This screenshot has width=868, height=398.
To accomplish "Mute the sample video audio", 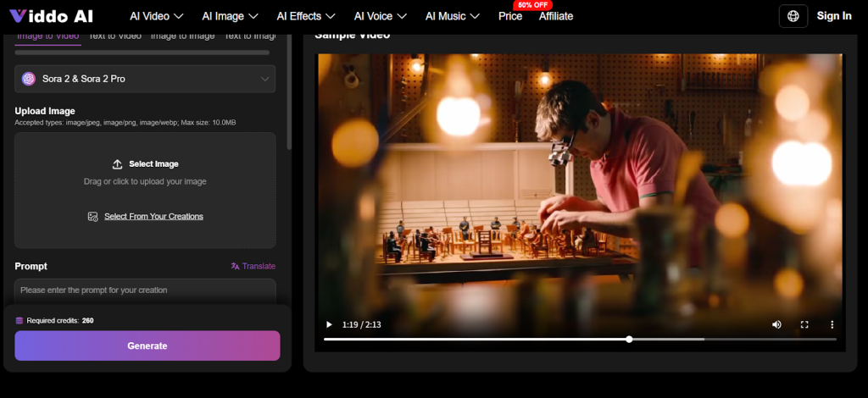I will click(x=776, y=324).
